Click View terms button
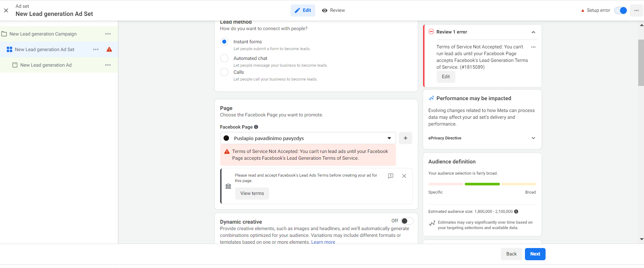 (x=252, y=194)
